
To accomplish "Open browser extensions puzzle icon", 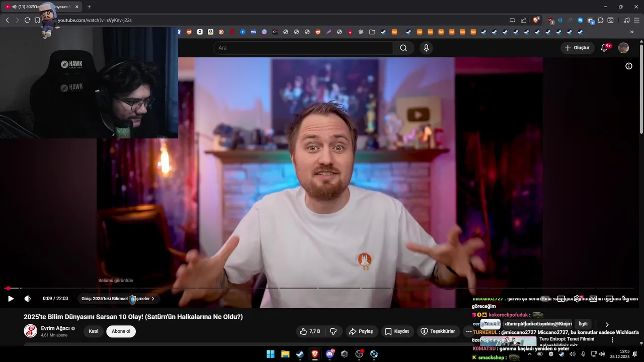I will coord(600,20).
